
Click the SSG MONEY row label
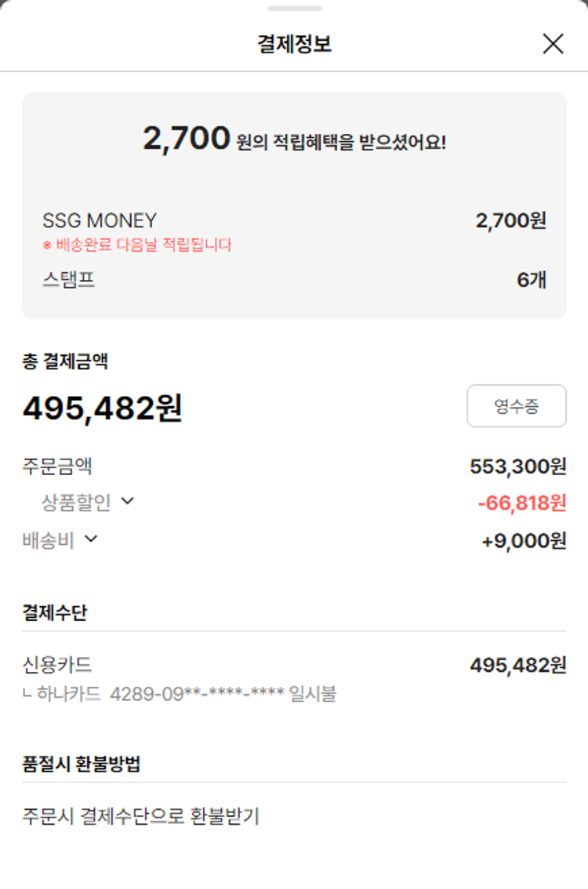tap(100, 220)
